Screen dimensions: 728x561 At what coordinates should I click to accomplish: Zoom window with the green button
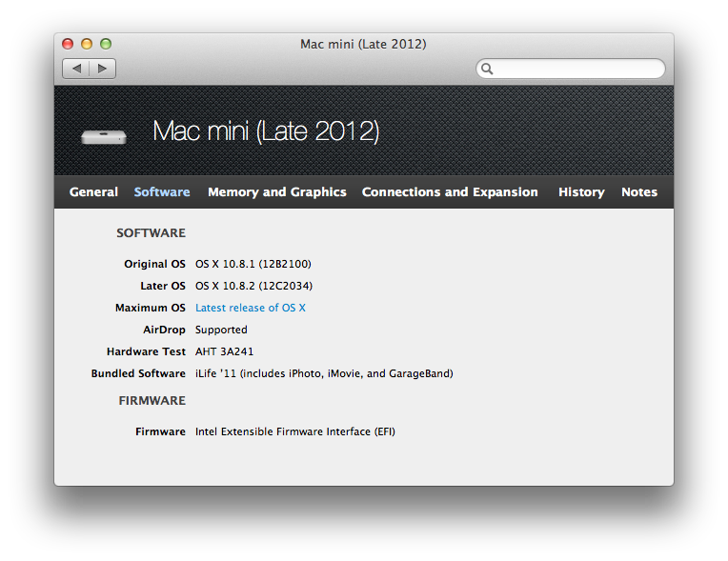[x=106, y=44]
